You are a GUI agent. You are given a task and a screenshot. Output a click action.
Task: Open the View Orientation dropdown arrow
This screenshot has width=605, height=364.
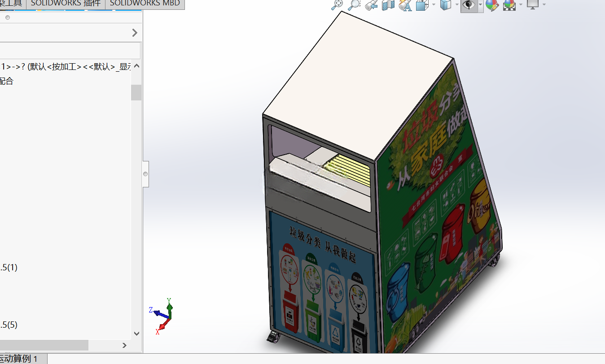coord(434,5)
